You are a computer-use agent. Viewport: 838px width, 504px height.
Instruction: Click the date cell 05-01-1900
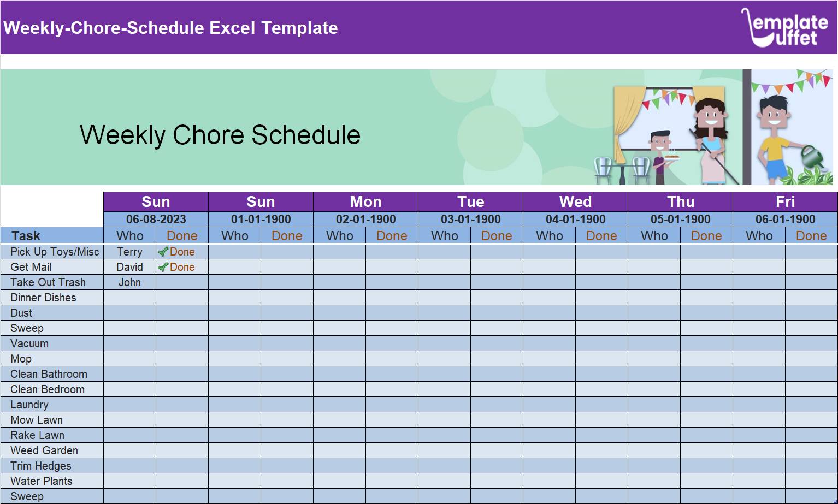click(x=680, y=220)
